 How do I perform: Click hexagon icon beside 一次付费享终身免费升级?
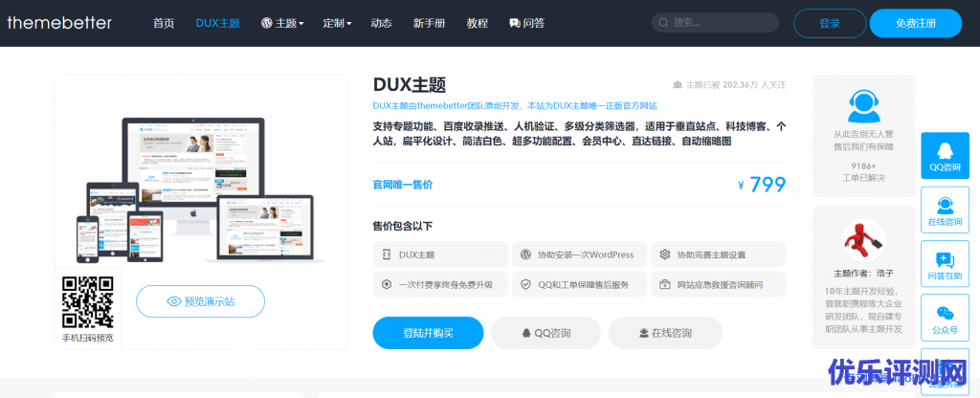pyautogui.click(x=387, y=284)
